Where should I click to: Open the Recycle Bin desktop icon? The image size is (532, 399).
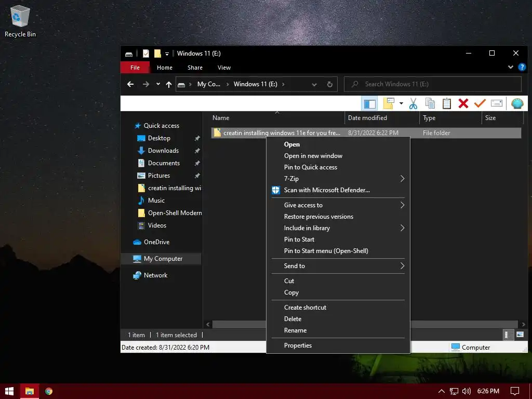click(20, 21)
